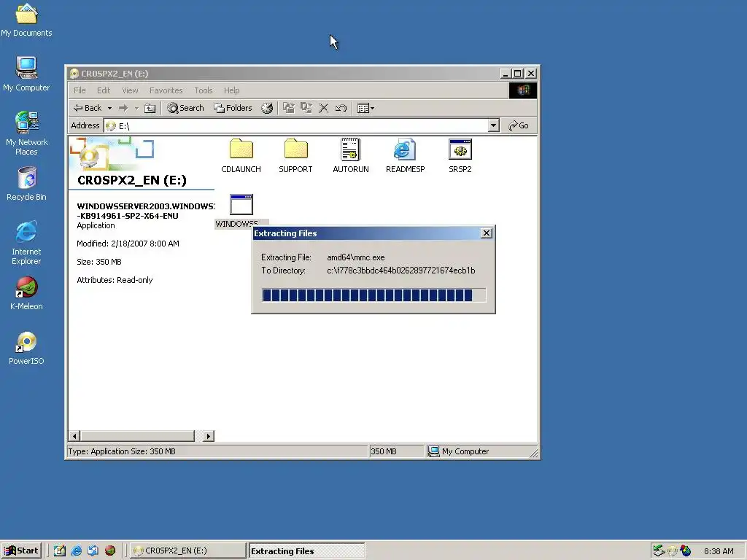The width and height of the screenshot is (747, 560).
Task: Open the View menu
Action: pyautogui.click(x=130, y=90)
